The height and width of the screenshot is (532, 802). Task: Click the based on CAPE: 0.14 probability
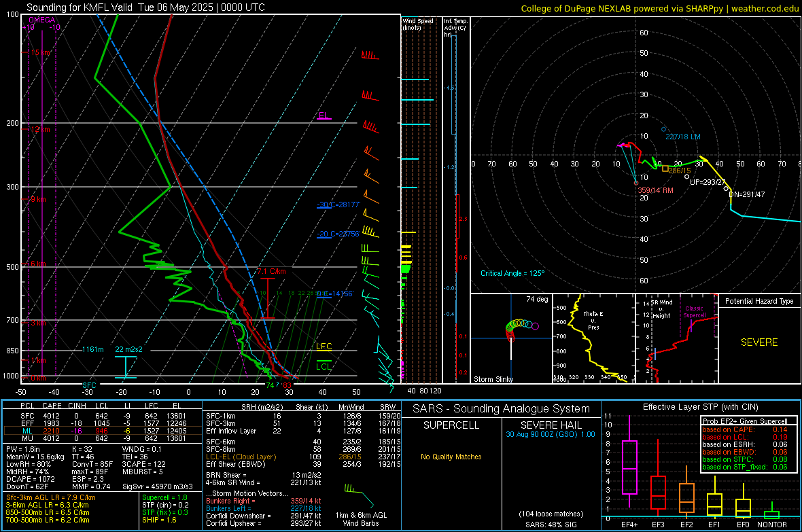tap(745, 429)
